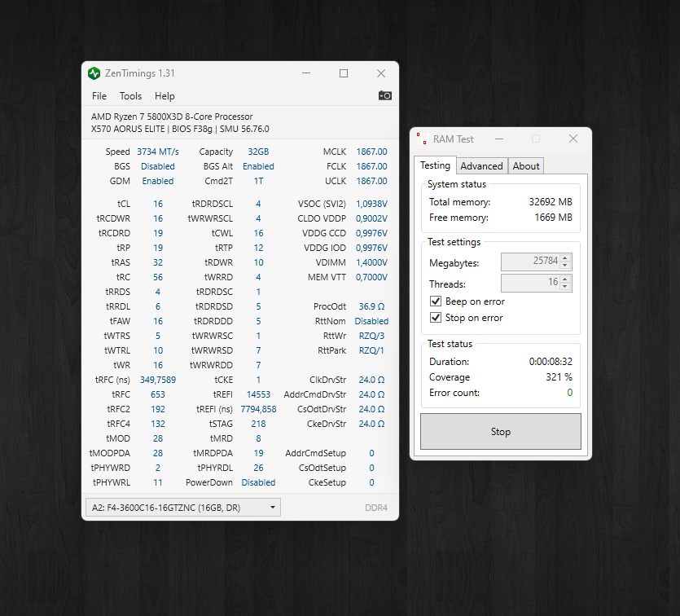Maximize the ZenTimings window
This screenshot has width=680, height=616.
[344, 73]
